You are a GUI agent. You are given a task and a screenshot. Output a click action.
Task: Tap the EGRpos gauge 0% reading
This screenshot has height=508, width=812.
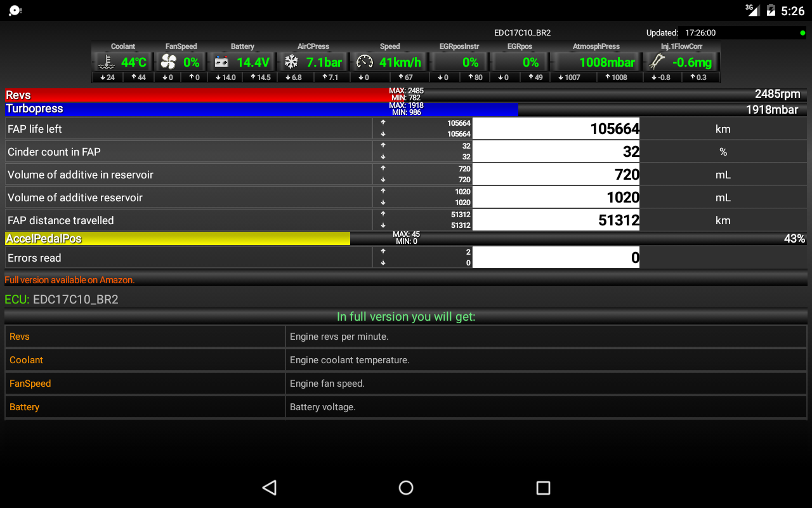[x=530, y=62]
